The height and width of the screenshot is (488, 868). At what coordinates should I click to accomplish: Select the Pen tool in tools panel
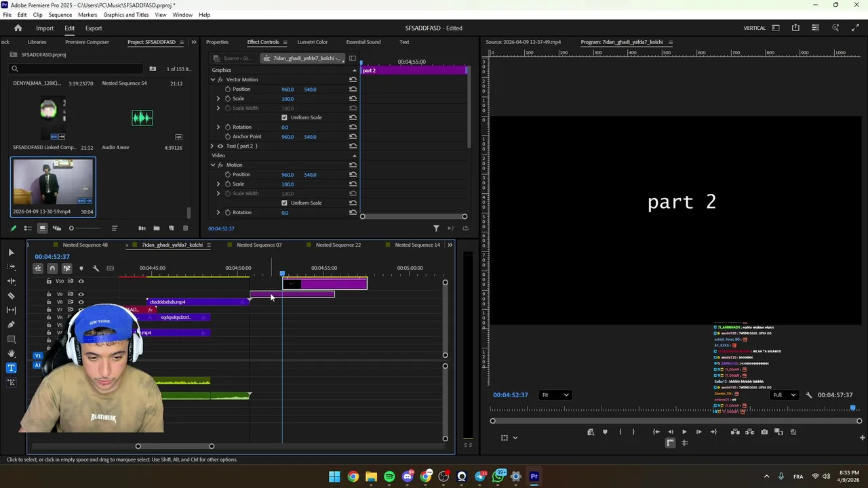pos(11,325)
